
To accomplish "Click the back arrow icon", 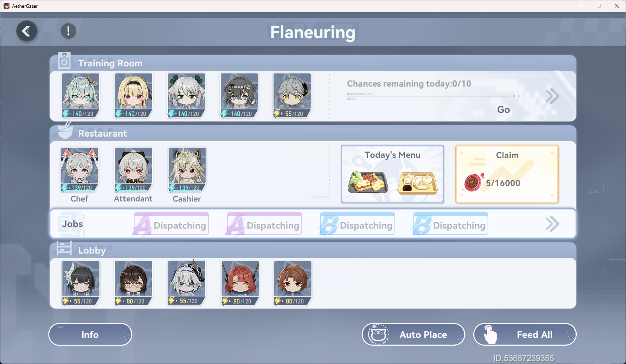I will click(x=27, y=31).
